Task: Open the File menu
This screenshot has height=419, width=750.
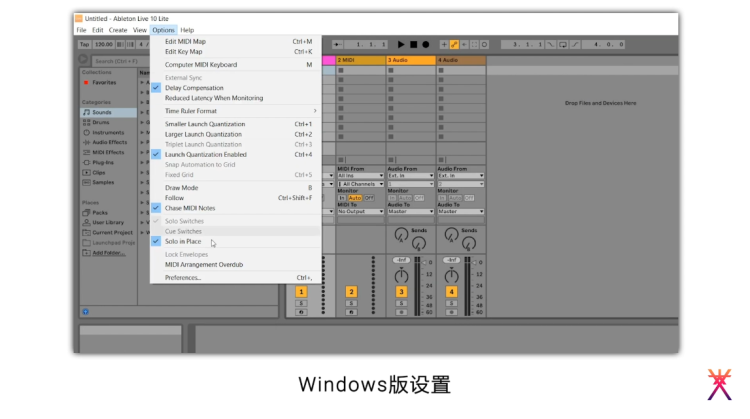Action: click(x=81, y=30)
